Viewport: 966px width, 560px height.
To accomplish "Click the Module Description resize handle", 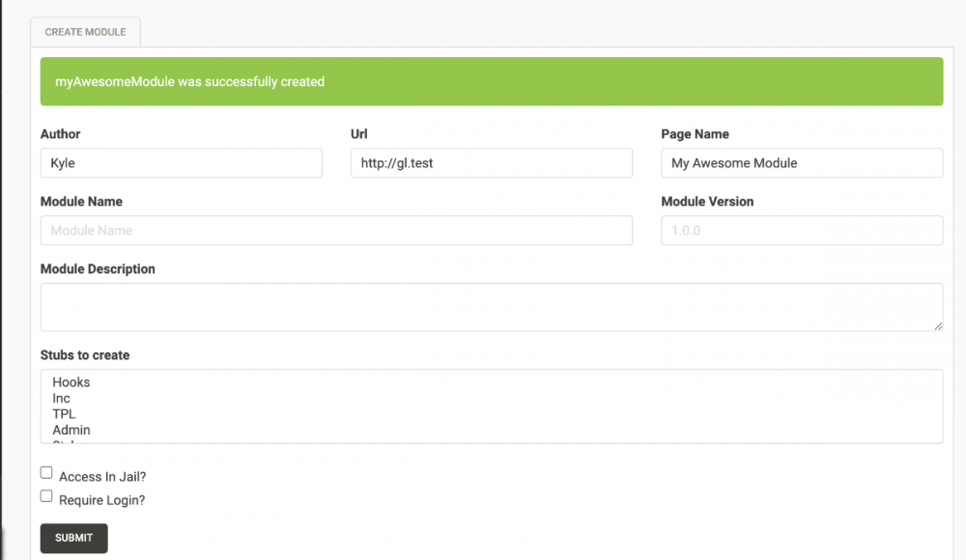I will coord(938,326).
